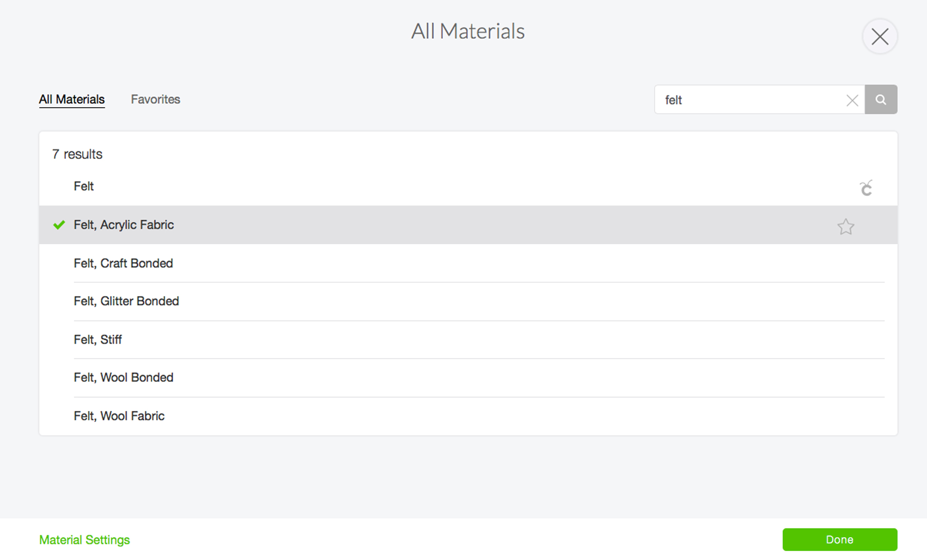Switch to the Favorites tab
The image size is (927, 560).
(x=155, y=99)
